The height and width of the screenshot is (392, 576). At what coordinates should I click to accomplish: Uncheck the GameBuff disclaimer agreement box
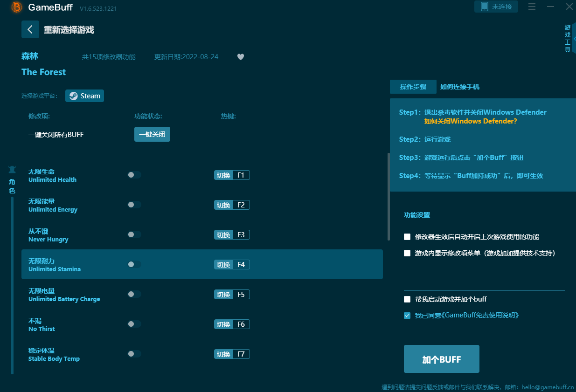click(x=407, y=316)
